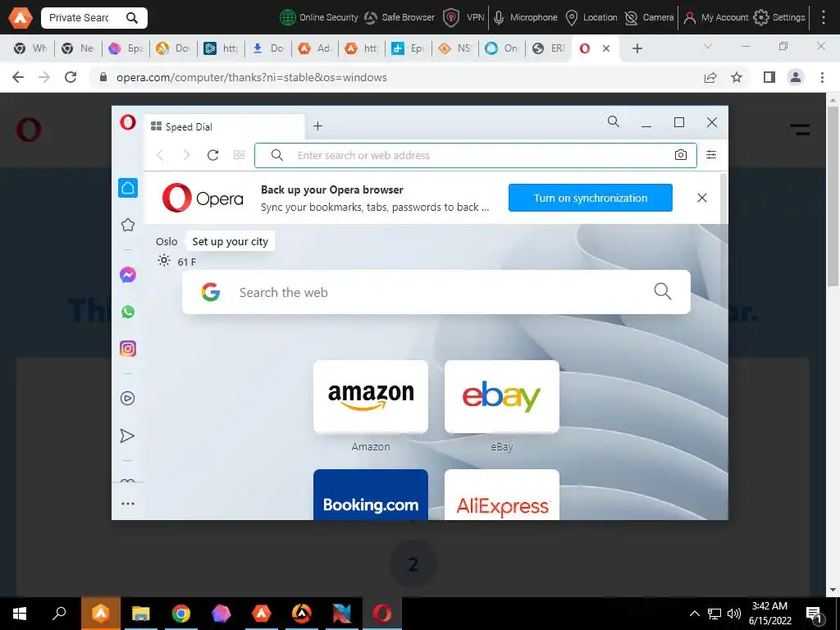This screenshot has height=630, width=840.
Task: Click the orange browser logo beside Private Search
Action: pyautogui.click(x=21, y=18)
